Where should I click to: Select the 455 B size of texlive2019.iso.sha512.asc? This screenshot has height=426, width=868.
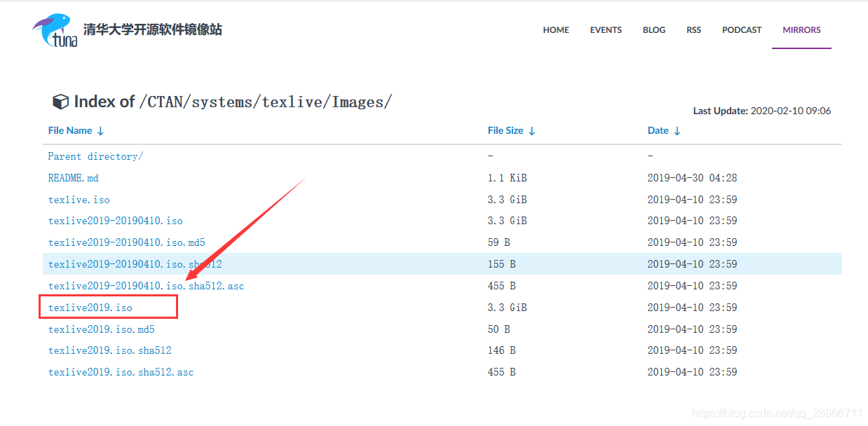(x=501, y=372)
